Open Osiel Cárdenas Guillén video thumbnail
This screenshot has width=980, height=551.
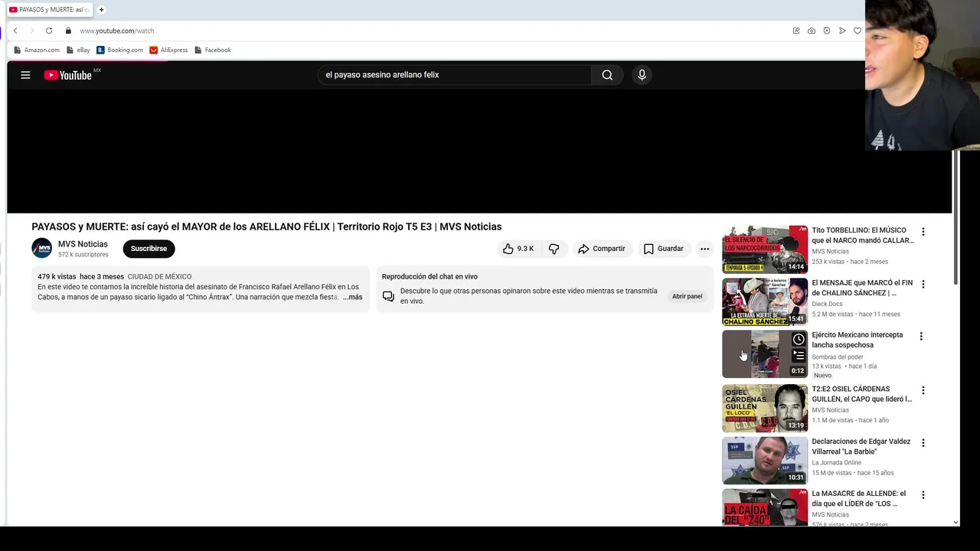pyautogui.click(x=765, y=408)
